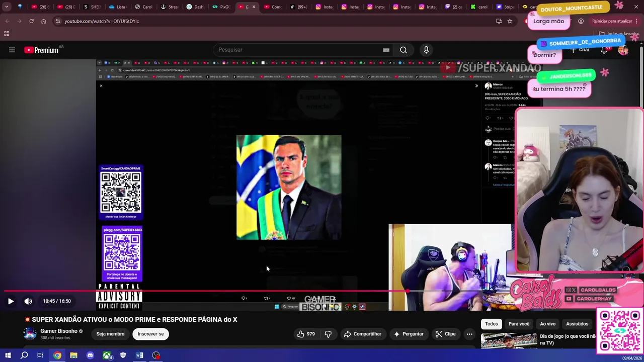Image resolution: width=644 pixels, height=362 pixels.
Task: Start voice search with the microphone
Action: 426,50
